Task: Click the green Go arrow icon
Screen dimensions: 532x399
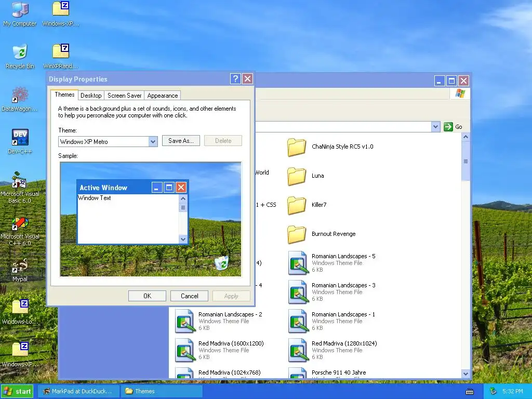Action: point(448,127)
